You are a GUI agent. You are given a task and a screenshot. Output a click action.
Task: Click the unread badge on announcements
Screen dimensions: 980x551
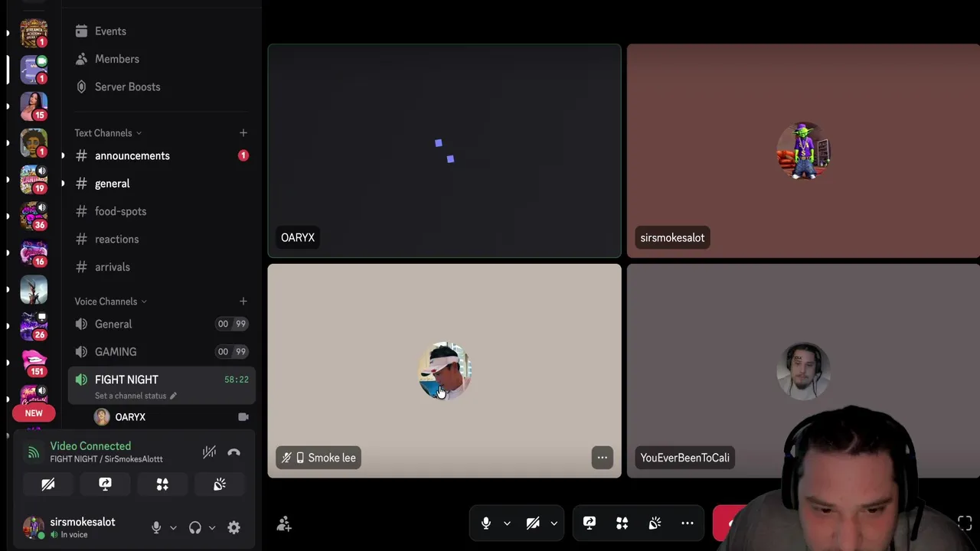[x=243, y=156]
